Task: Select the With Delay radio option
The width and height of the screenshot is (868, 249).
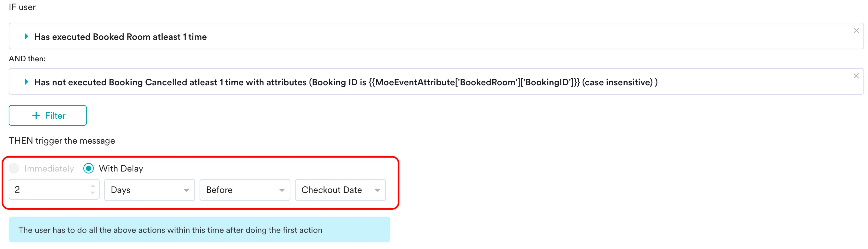Action: click(x=89, y=168)
